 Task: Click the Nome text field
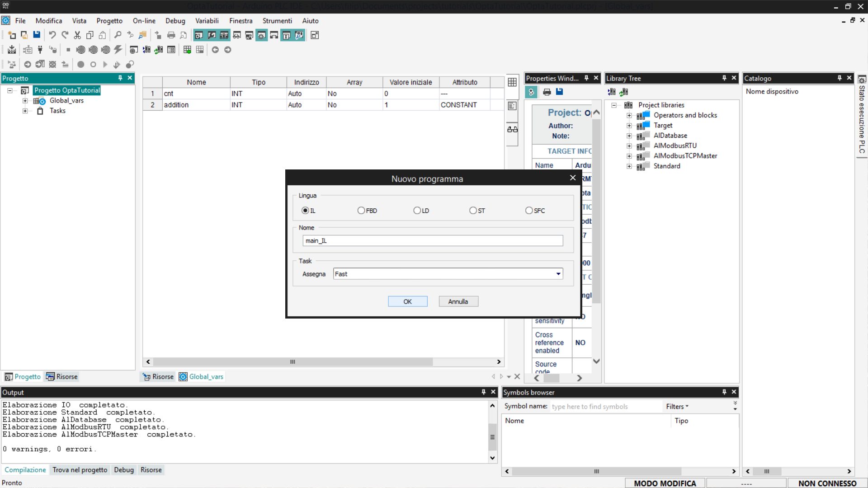pos(432,241)
